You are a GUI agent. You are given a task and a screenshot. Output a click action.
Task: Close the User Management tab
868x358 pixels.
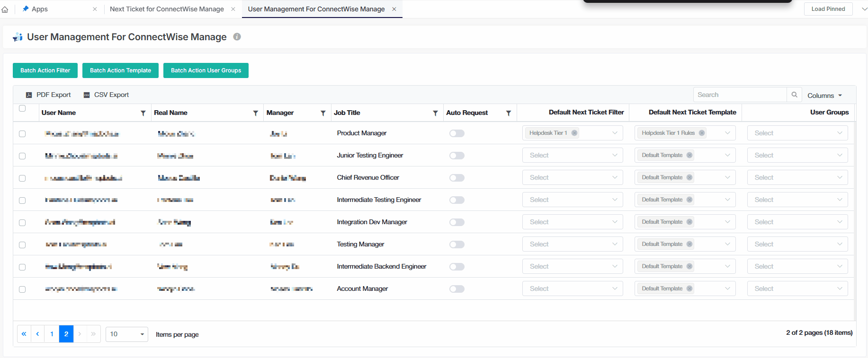[394, 9]
